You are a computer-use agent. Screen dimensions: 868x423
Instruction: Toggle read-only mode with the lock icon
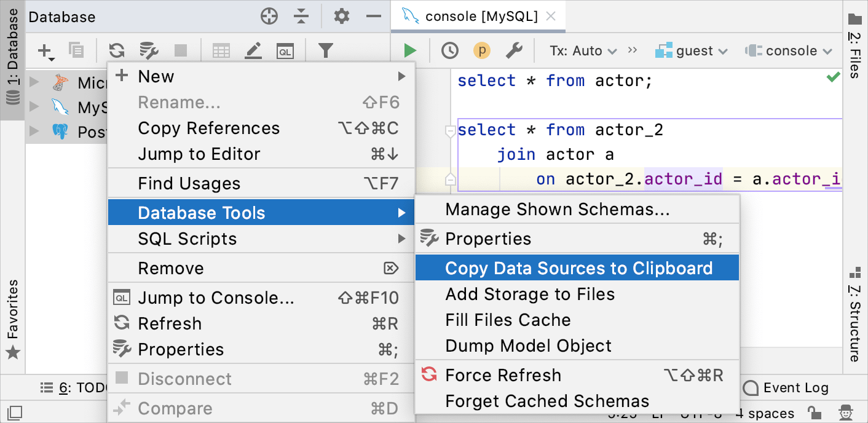815,413
